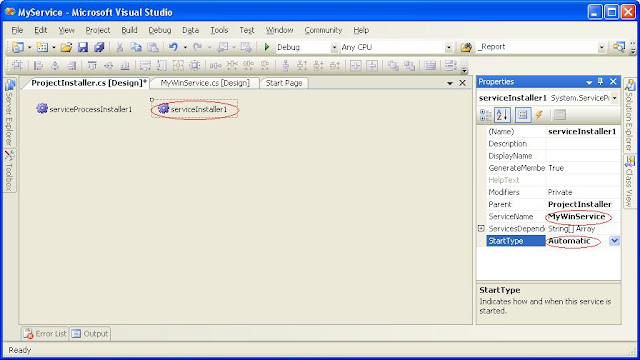Switch to the MyWinService.cs [Design] tab

[x=205, y=83]
